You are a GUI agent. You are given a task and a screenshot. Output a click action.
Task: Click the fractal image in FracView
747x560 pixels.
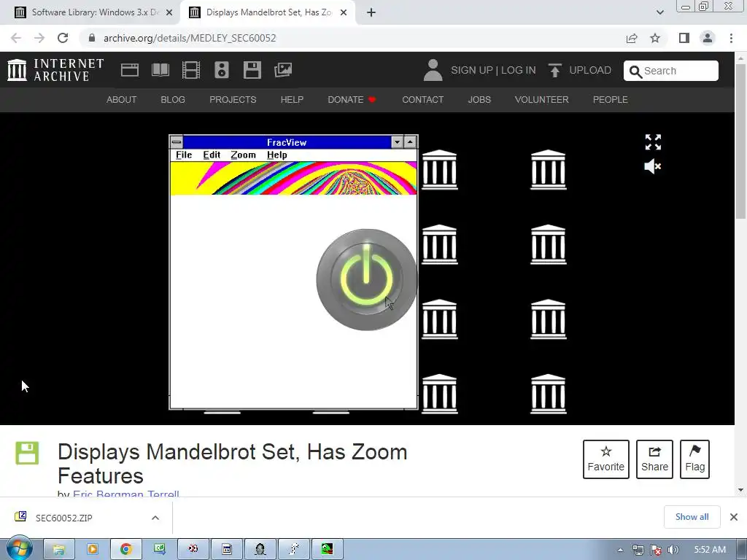pos(293,178)
